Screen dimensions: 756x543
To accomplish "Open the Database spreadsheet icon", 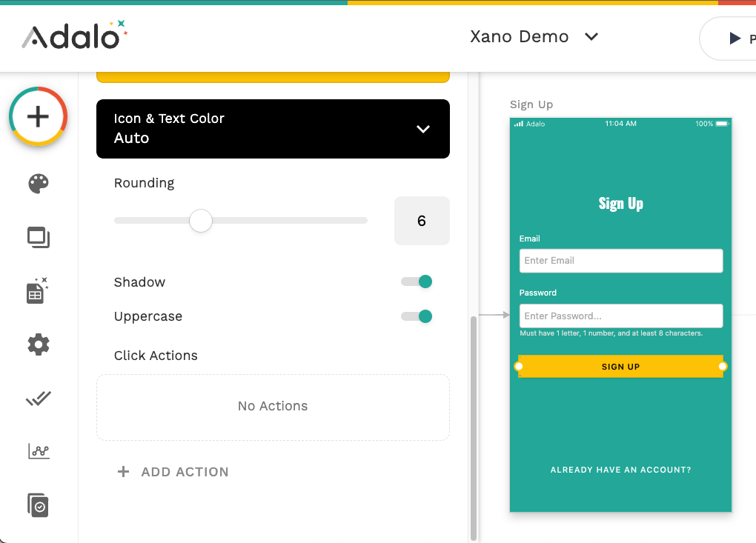I will [38, 291].
